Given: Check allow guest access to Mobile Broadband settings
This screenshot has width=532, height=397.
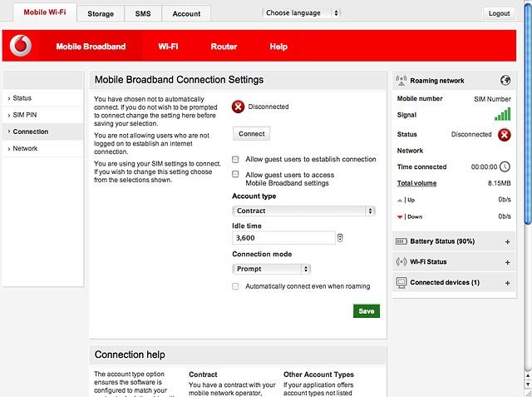Looking at the screenshot, I should pos(235,174).
